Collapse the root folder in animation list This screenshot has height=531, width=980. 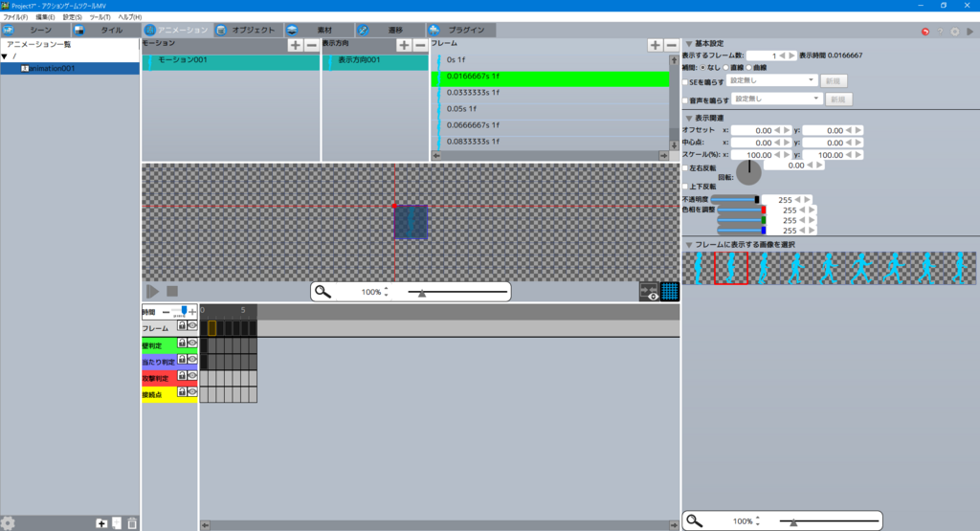pos(5,56)
